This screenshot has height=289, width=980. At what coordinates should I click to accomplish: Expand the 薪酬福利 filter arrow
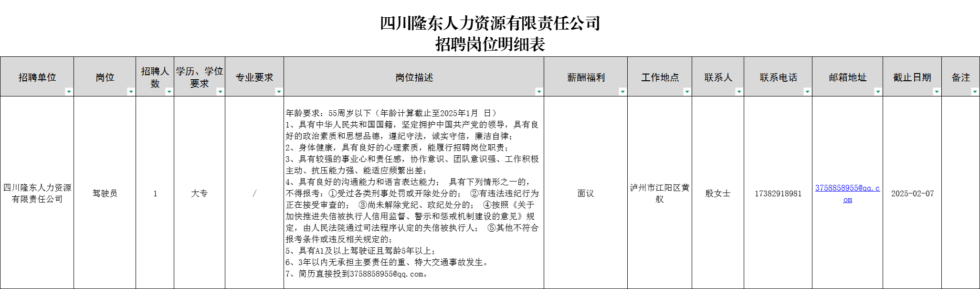622,92
